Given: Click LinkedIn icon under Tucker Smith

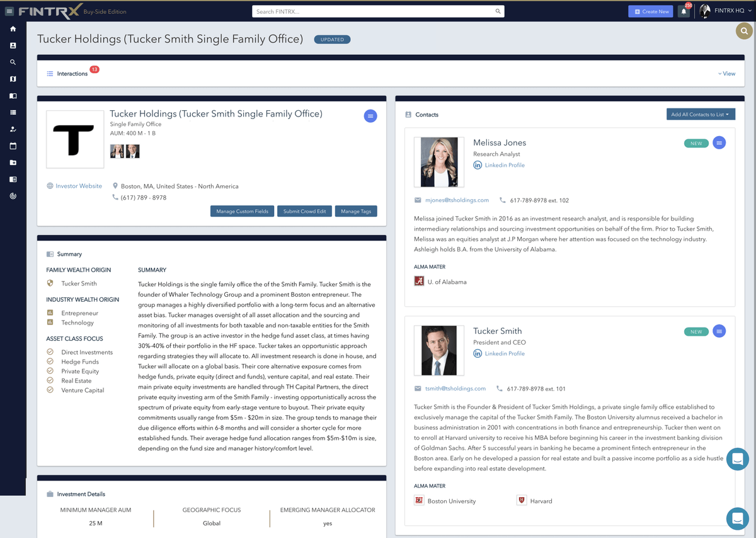Looking at the screenshot, I should click(478, 353).
